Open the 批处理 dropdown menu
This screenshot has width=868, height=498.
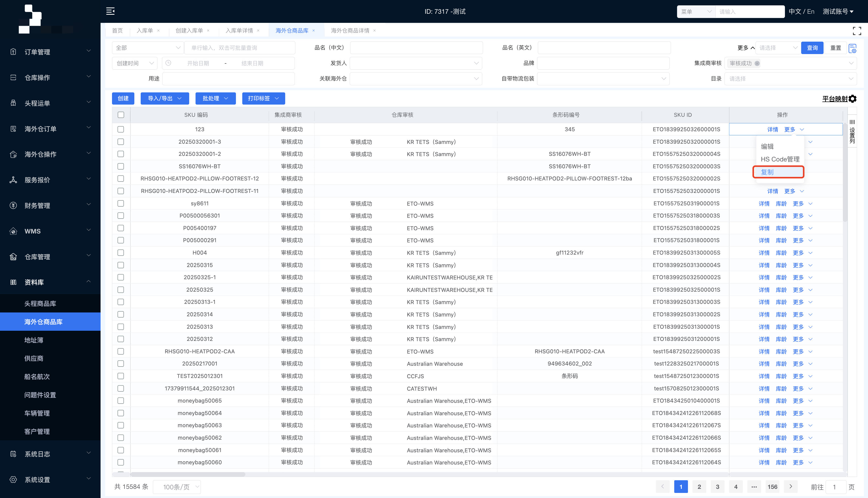(215, 98)
